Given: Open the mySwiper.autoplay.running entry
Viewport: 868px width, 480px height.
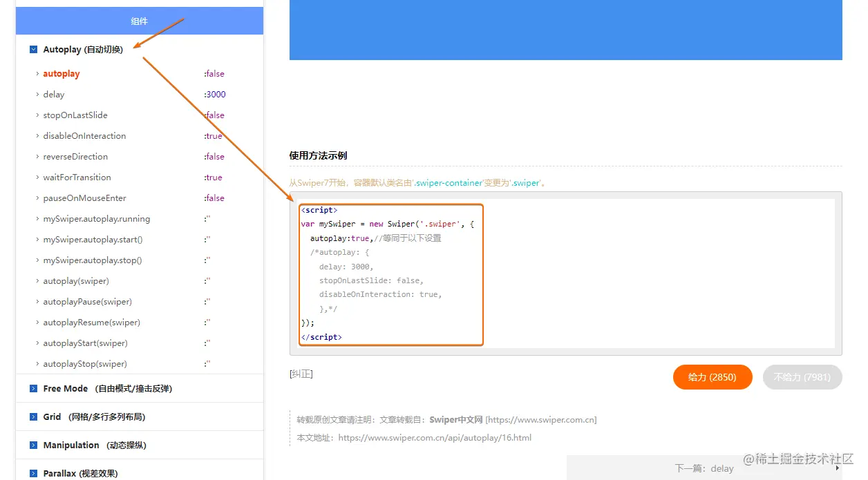Looking at the screenshot, I should [x=96, y=219].
